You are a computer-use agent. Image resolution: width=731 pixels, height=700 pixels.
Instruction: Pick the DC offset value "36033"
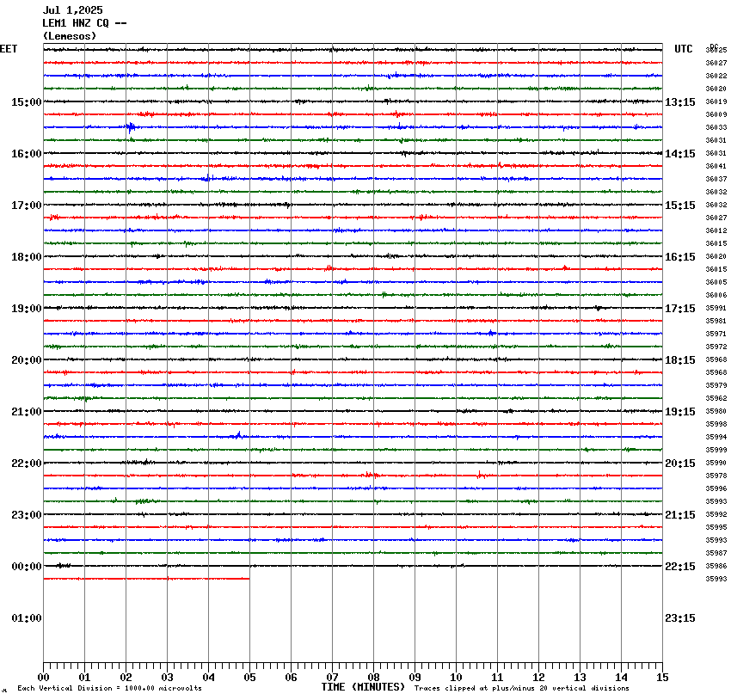point(716,127)
